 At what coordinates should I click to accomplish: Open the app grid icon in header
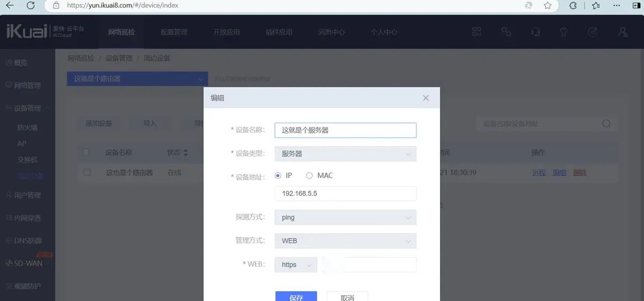pos(477,32)
